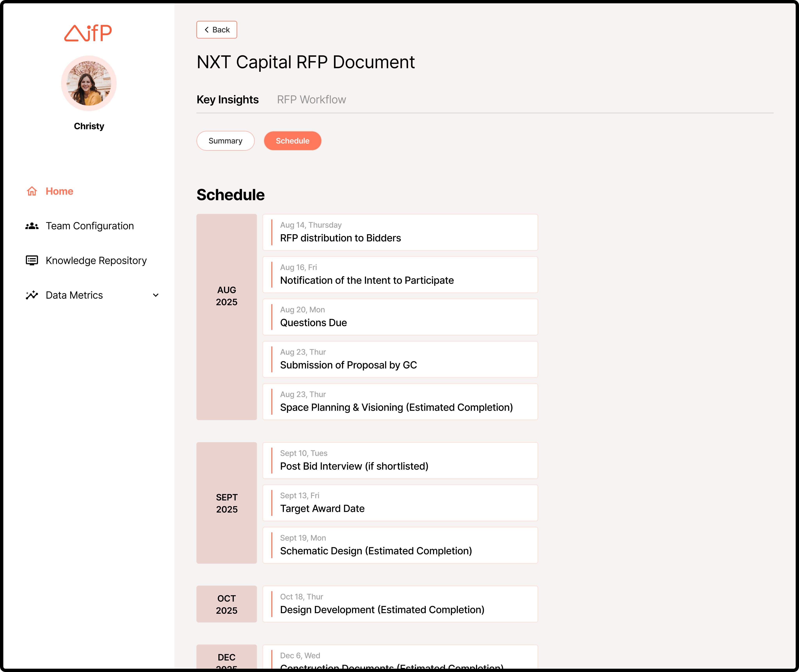The width and height of the screenshot is (799, 672).
Task: Open the Team Configuration page
Action: (90, 226)
